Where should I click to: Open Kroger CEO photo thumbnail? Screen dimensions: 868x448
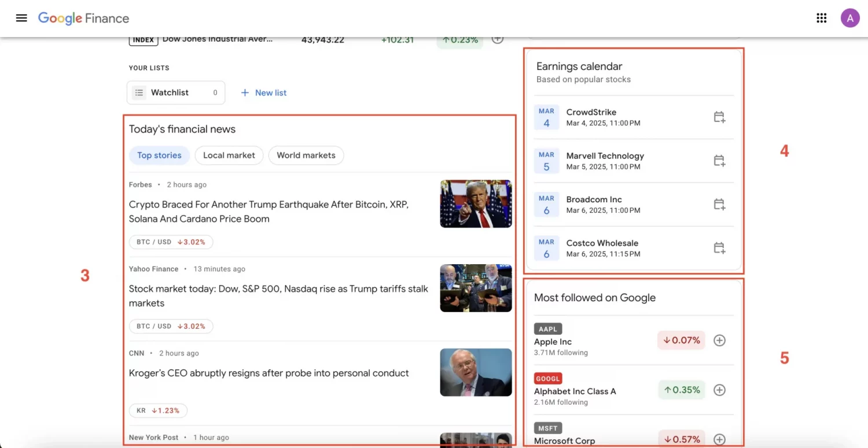(476, 372)
